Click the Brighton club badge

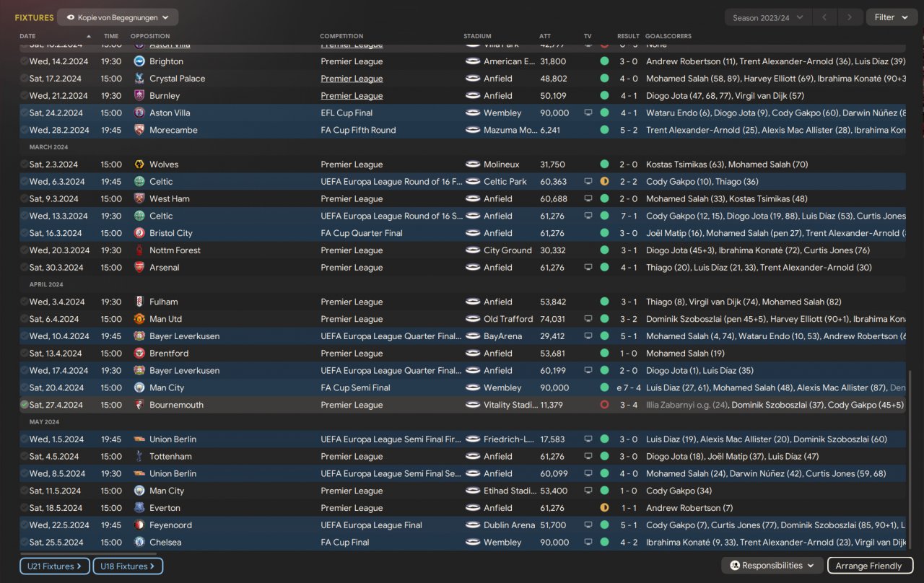139,61
